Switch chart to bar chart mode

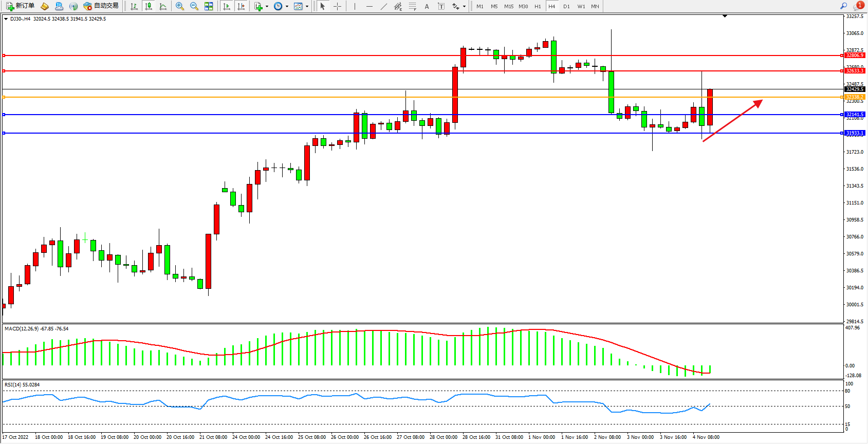click(x=134, y=6)
